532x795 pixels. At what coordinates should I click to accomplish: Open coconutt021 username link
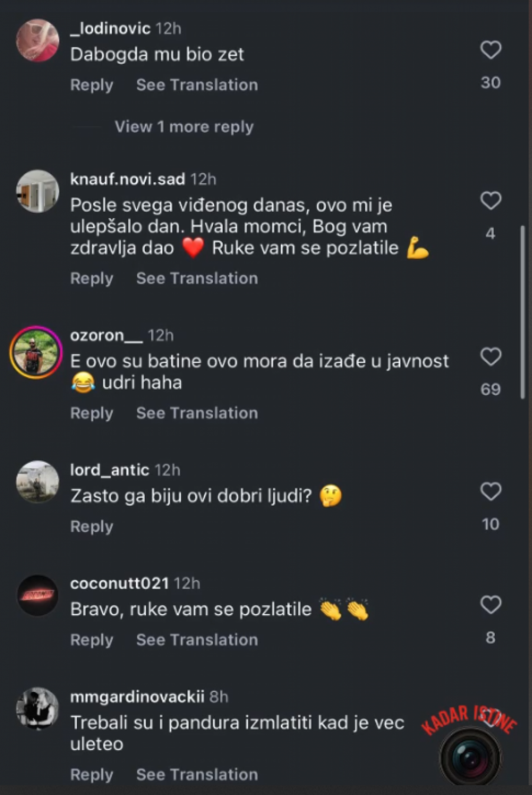pos(119,583)
